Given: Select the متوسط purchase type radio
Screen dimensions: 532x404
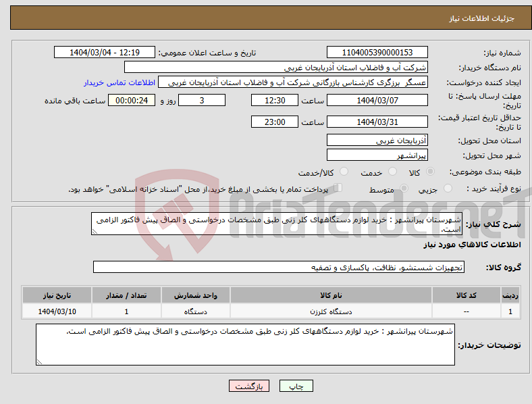Looking at the screenshot, I should [x=404, y=188].
